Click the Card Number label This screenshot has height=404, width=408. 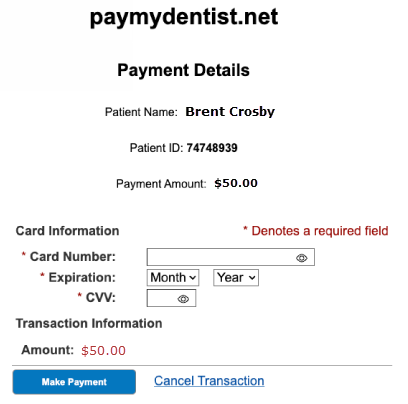(x=73, y=257)
